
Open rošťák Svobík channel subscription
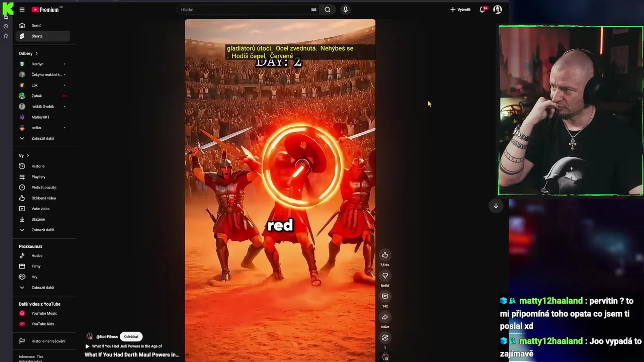coord(43,107)
